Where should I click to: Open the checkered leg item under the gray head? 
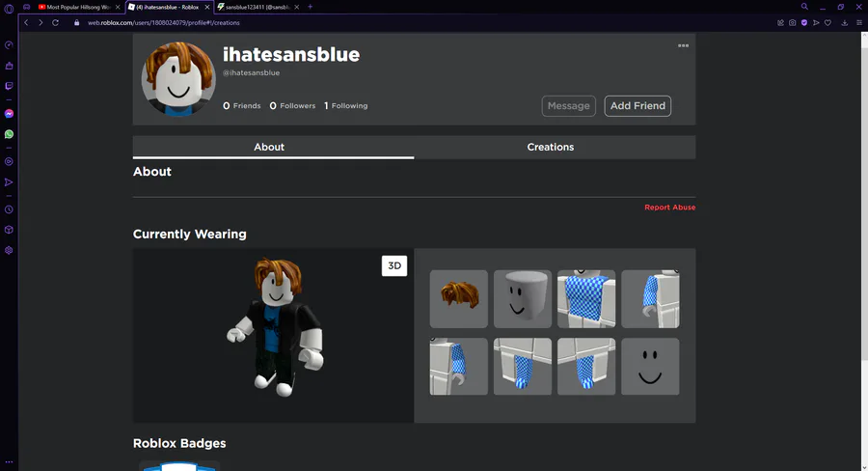[523, 366]
